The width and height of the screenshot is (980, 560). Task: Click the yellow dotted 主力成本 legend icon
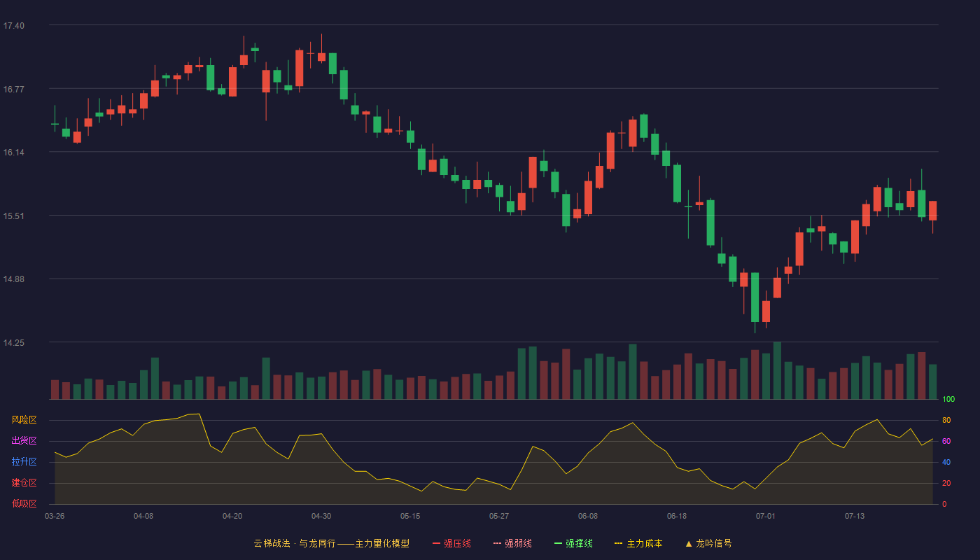click(x=618, y=543)
